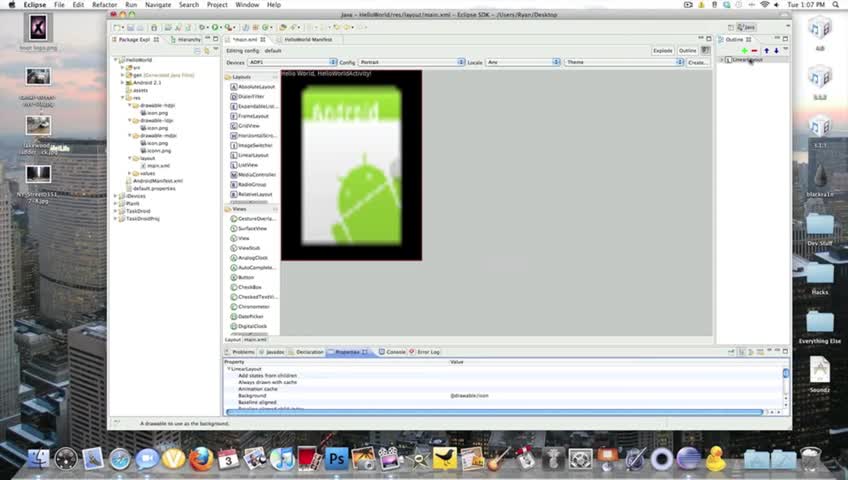Select ImageSwitcher in the palette
Image resolution: width=848 pixels, height=480 pixels.
point(251,145)
